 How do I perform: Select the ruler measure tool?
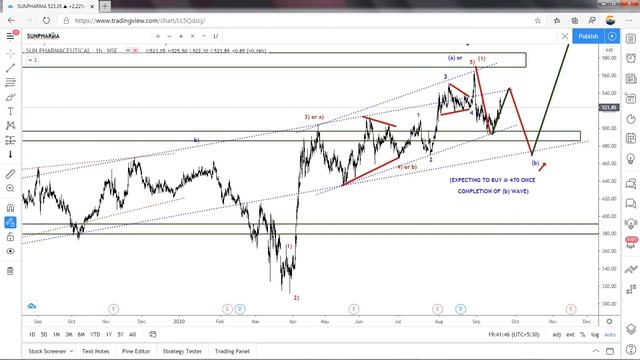coord(10,174)
